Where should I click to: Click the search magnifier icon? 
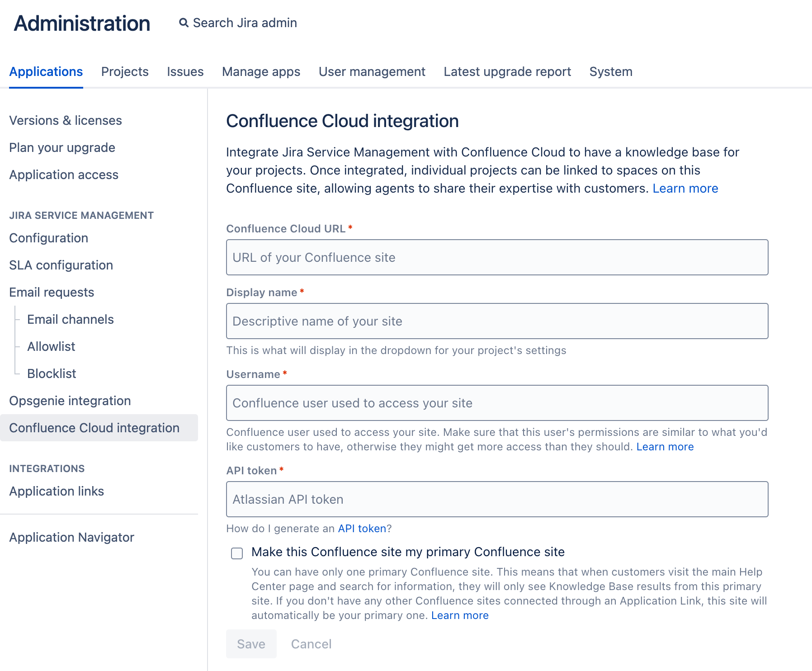[x=184, y=23]
